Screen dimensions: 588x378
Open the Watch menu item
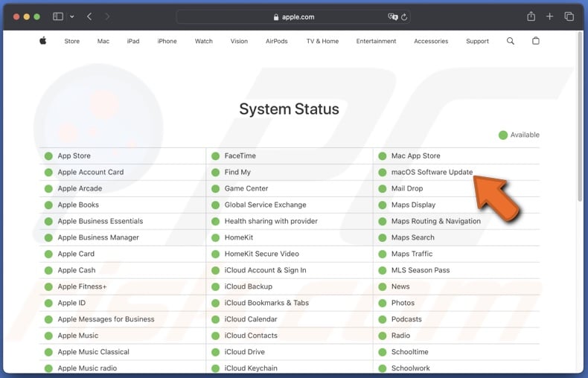tap(204, 41)
